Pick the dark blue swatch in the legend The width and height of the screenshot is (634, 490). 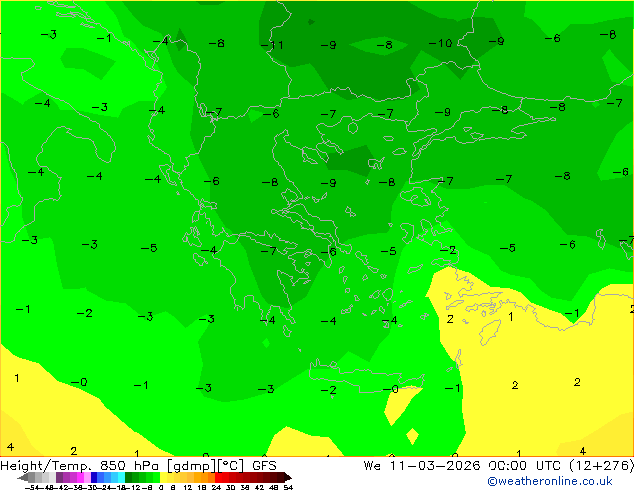tap(94, 477)
